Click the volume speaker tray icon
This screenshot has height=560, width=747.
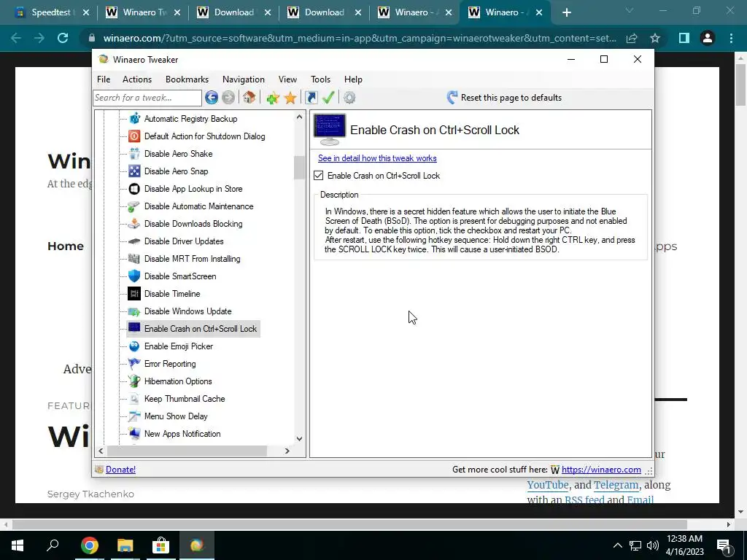pyautogui.click(x=653, y=545)
